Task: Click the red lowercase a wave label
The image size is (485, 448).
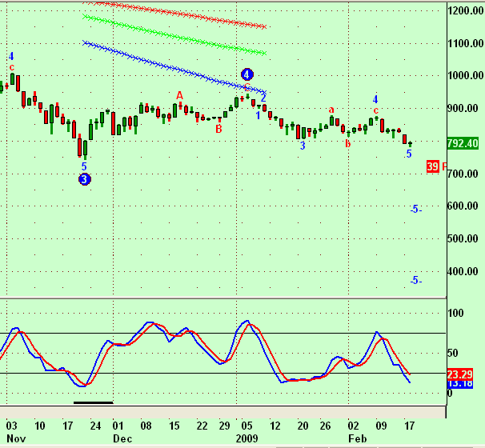Action: pyautogui.click(x=331, y=110)
